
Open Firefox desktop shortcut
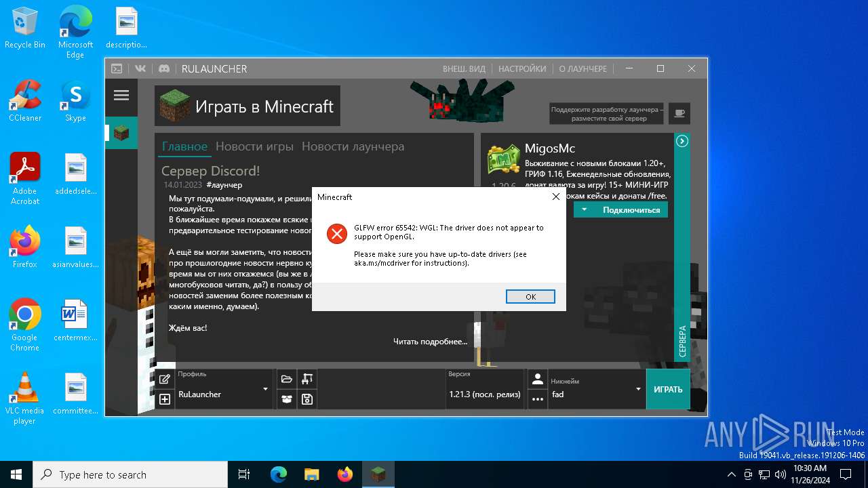click(x=24, y=247)
